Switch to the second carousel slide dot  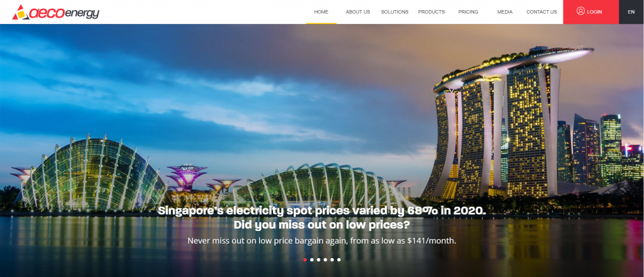312,260
